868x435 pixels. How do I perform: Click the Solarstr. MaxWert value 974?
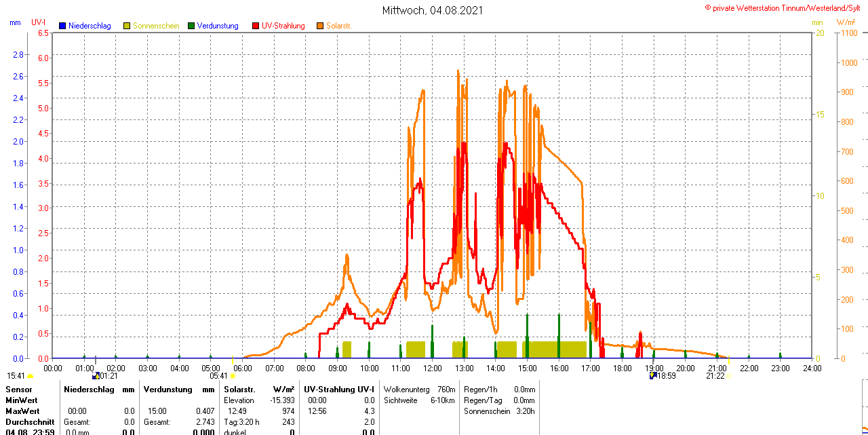288,411
